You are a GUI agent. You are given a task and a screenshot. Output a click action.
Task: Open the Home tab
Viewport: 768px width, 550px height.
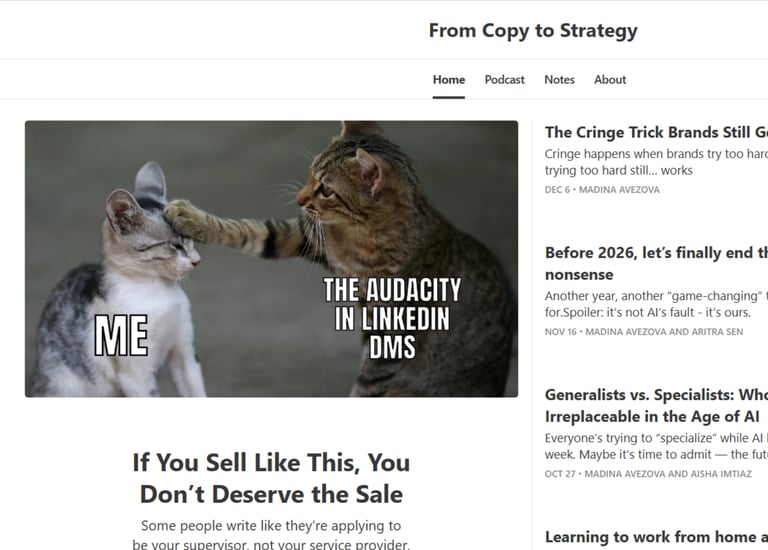449,79
